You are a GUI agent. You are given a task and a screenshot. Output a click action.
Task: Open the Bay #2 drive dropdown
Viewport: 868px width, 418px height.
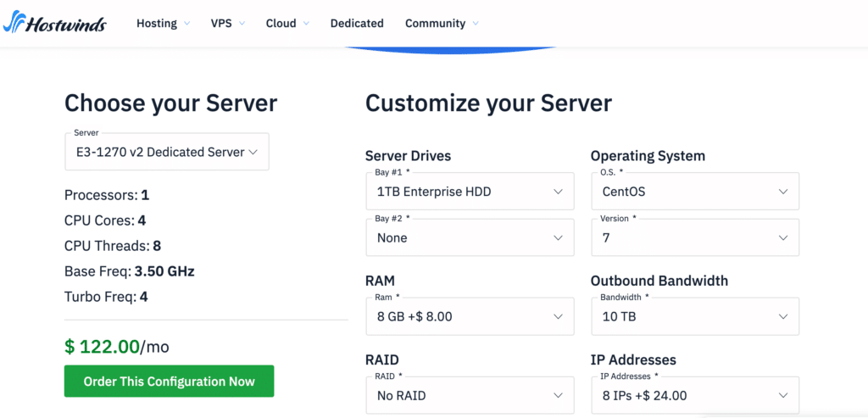pos(470,237)
